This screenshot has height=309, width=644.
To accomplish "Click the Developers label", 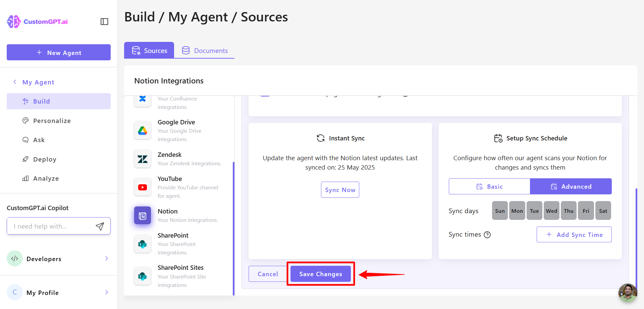I will click(x=44, y=259).
